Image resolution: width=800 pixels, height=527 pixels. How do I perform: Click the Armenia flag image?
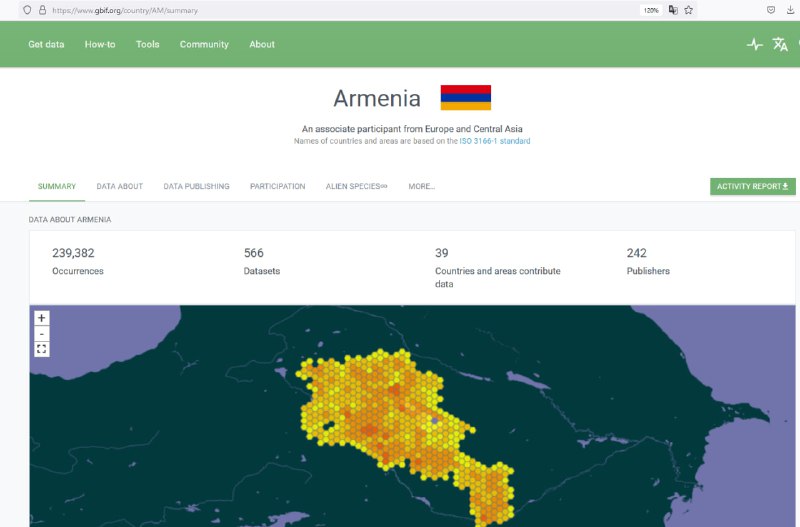coord(466,97)
